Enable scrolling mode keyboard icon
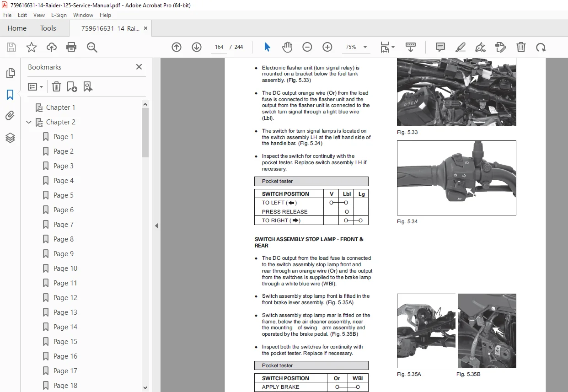Screen dimensions: 568x392 coord(411,47)
